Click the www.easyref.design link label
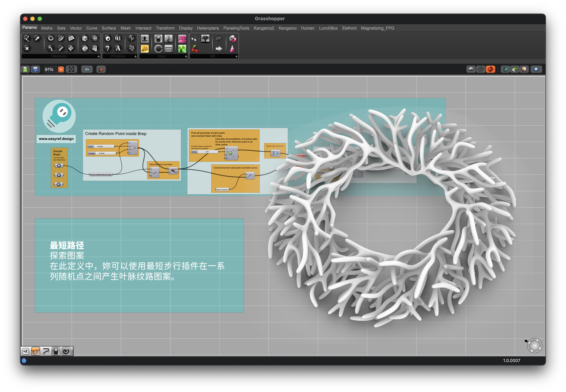The height and width of the screenshot is (392, 566). (56, 139)
